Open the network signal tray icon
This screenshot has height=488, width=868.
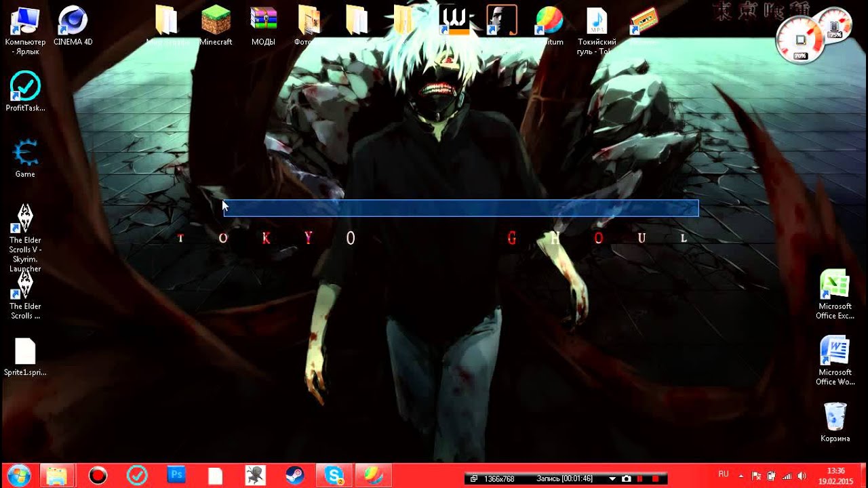click(x=787, y=476)
